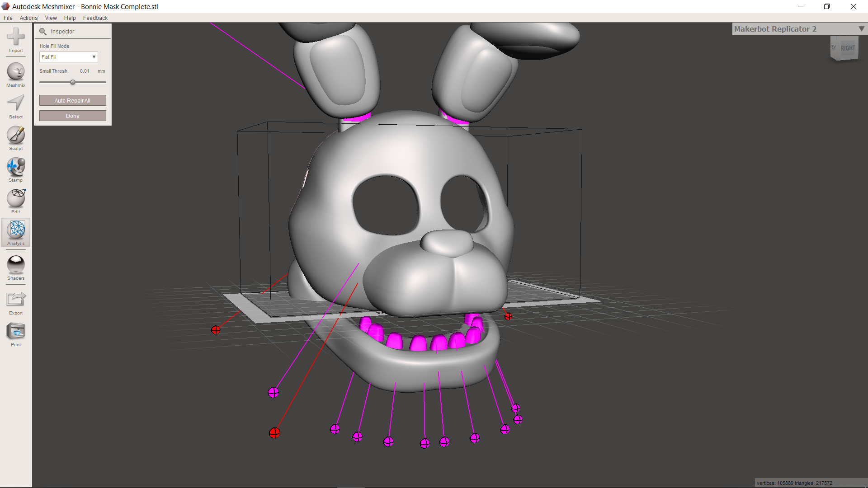The image size is (868, 488).
Task: Open the Makerbot Replicator 2 printer dropdown
Action: coord(861,28)
